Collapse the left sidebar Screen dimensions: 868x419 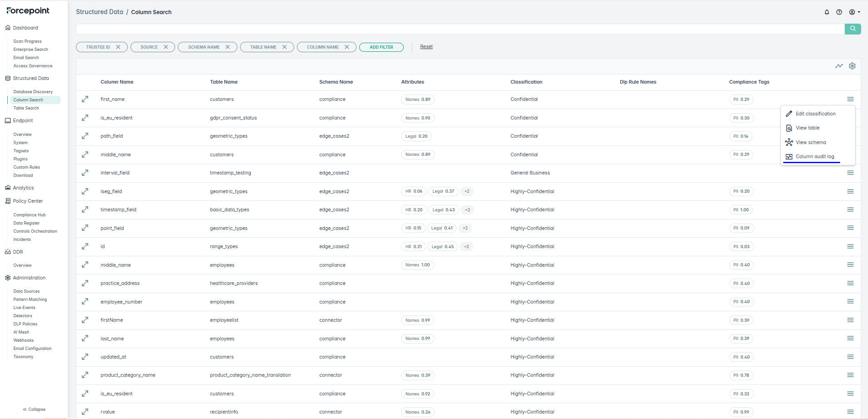pos(34,409)
